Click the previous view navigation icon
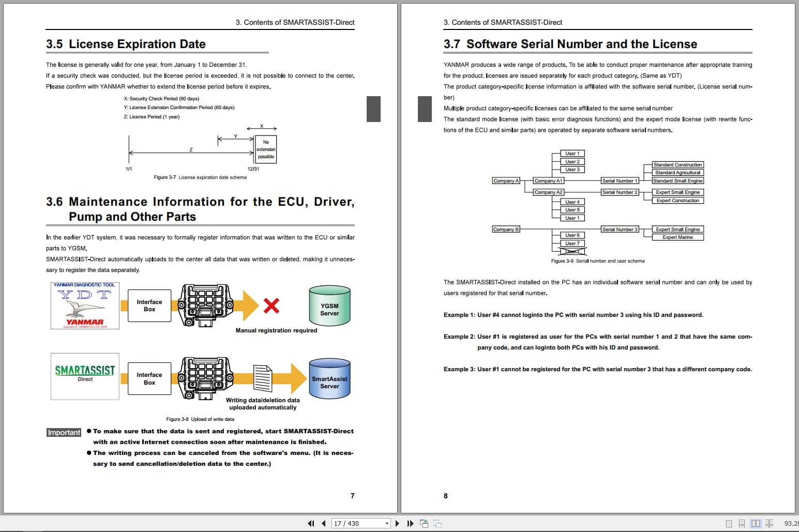 424,523
